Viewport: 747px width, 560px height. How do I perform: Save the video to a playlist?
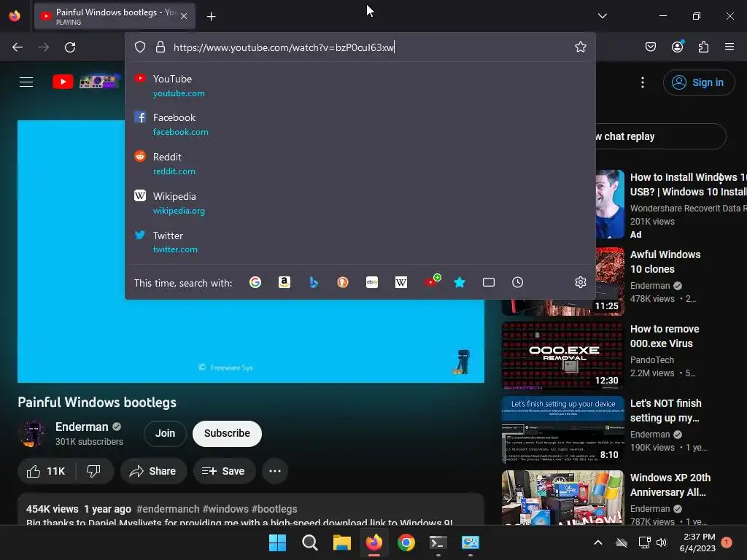click(x=224, y=471)
